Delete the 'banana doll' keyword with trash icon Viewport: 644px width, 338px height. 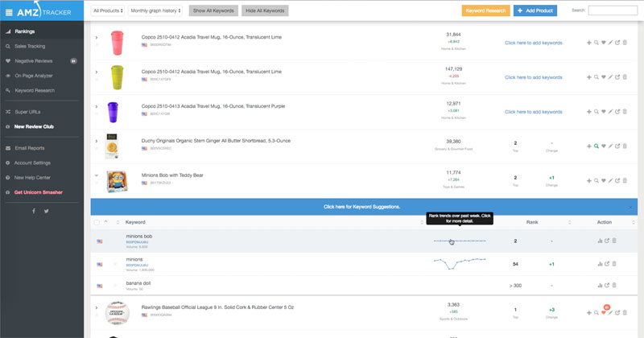614,285
